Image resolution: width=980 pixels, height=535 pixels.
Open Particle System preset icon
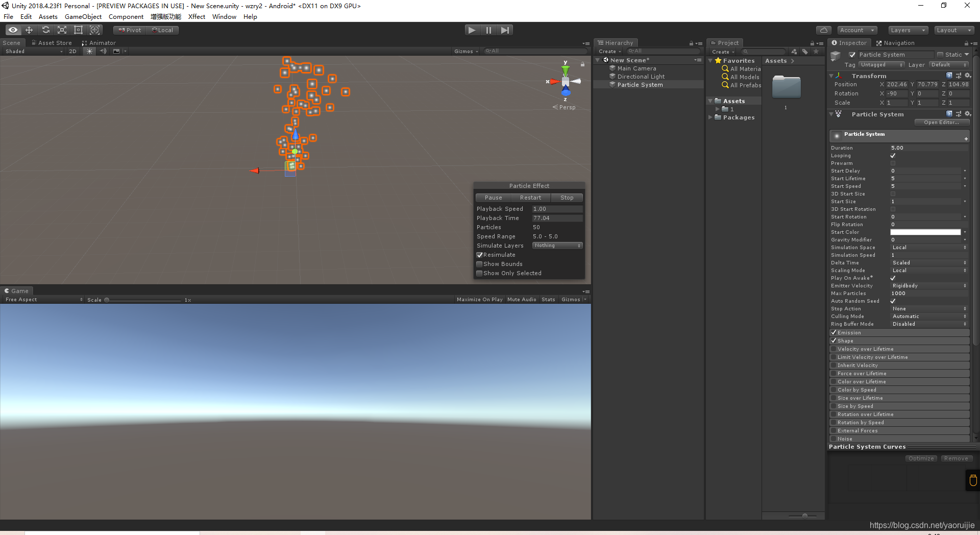pos(959,114)
